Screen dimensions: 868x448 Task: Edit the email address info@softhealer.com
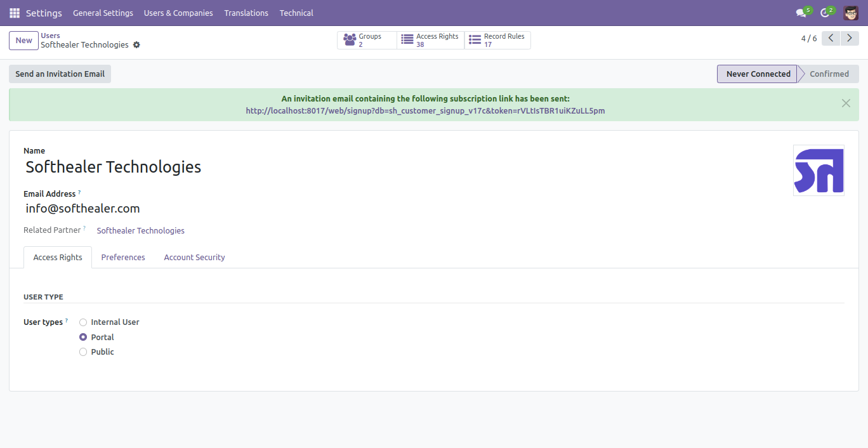(82, 208)
